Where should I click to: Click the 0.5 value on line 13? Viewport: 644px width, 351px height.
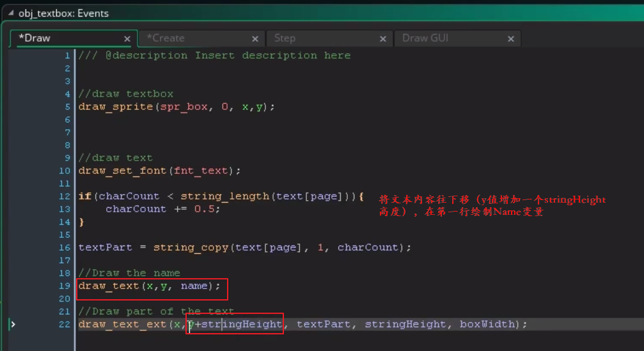pos(204,209)
